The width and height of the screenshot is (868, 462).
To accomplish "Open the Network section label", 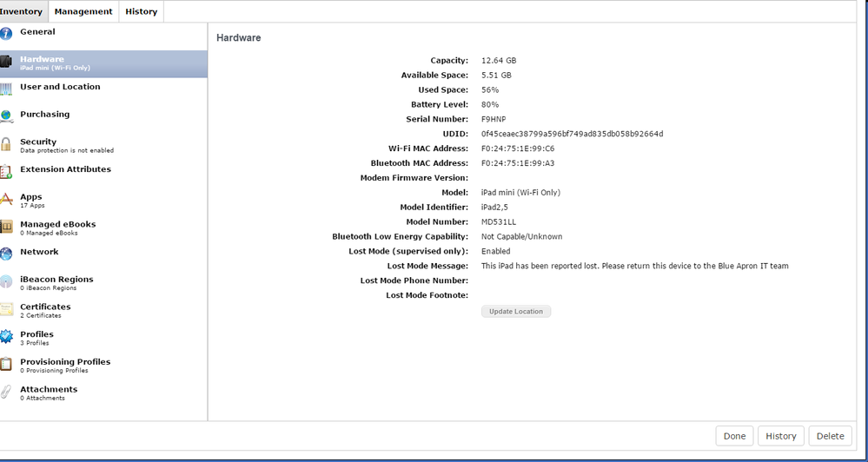I will [x=39, y=252].
